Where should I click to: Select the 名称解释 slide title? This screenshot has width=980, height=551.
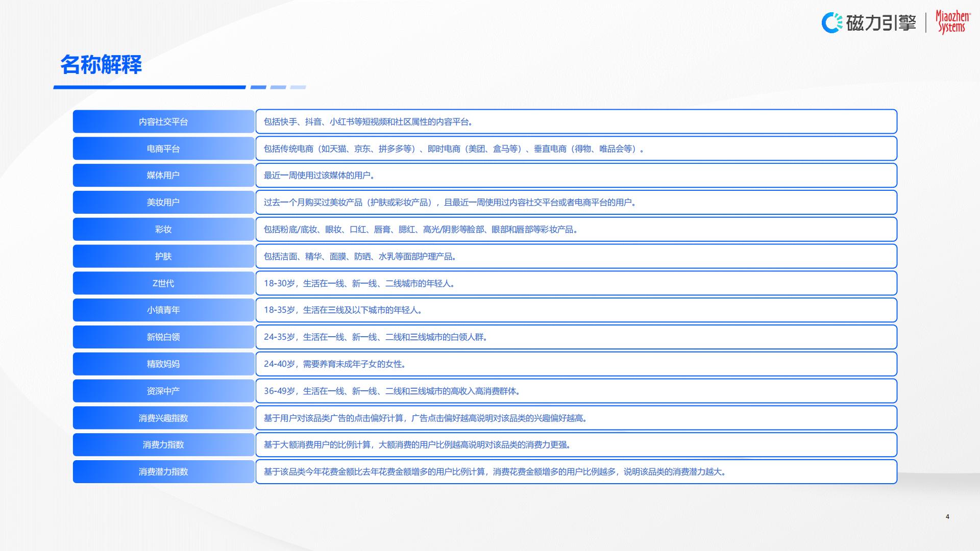[x=101, y=65]
